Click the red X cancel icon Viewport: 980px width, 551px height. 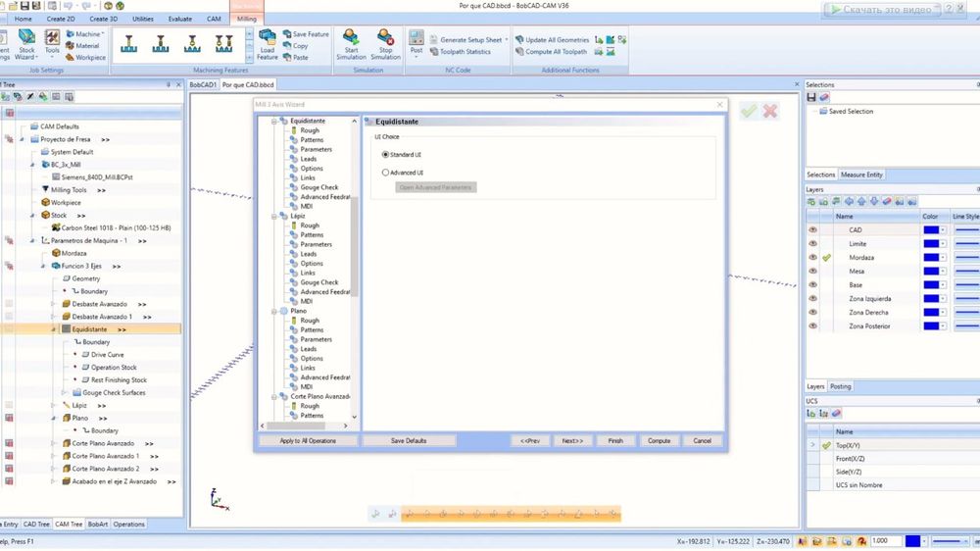point(770,111)
